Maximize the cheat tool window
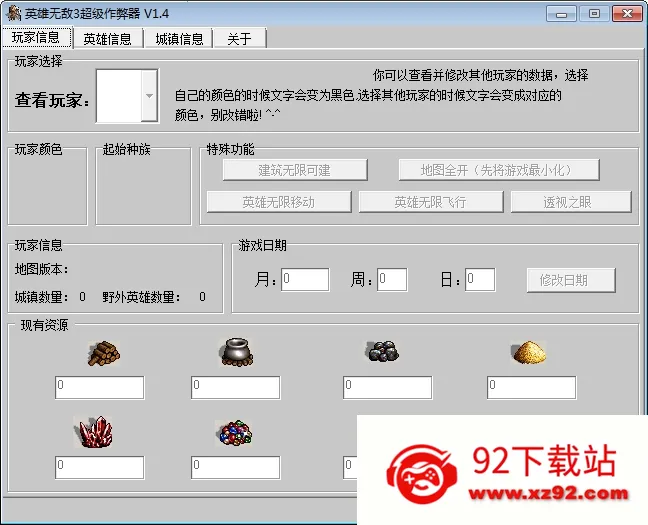The height and width of the screenshot is (525, 648). coord(594,14)
